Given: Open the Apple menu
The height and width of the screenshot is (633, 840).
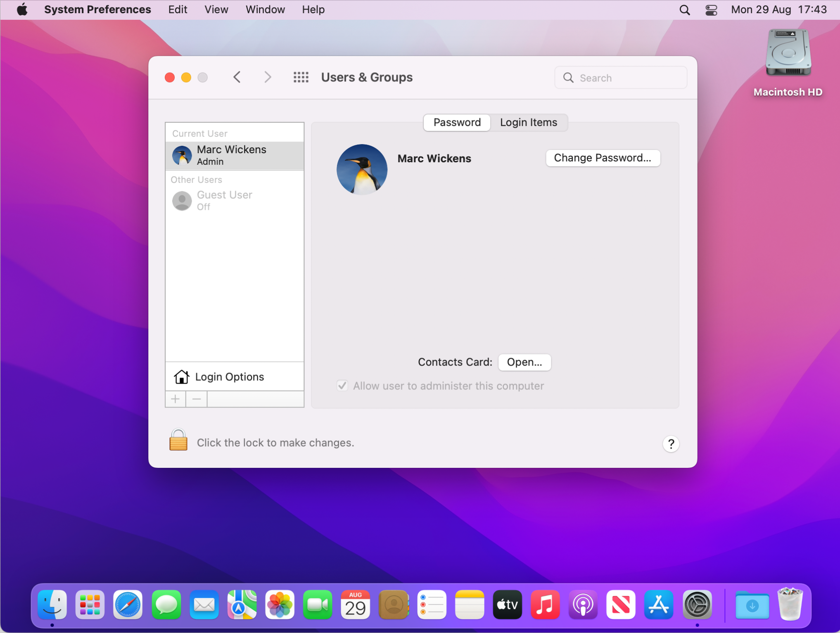Looking at the screenshot, I should click(22, 9).
